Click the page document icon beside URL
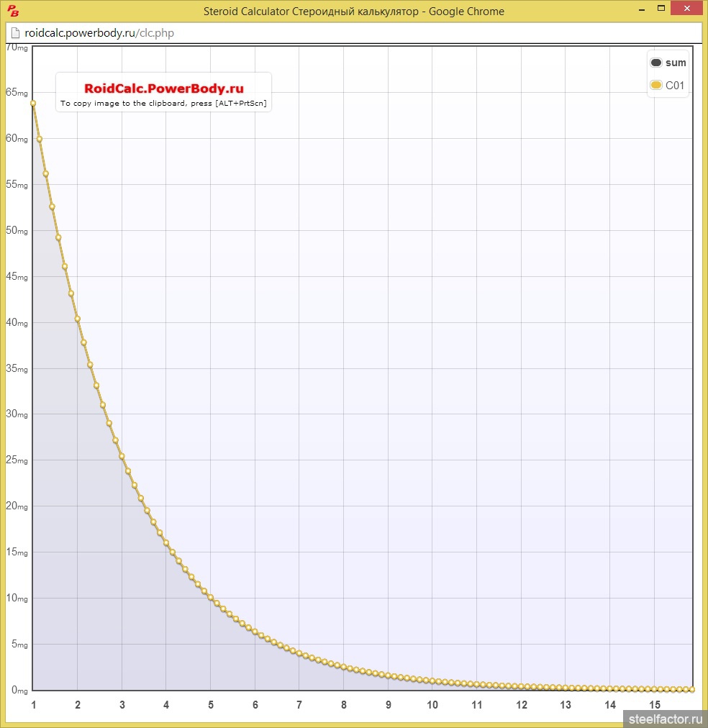 point(14,33)
